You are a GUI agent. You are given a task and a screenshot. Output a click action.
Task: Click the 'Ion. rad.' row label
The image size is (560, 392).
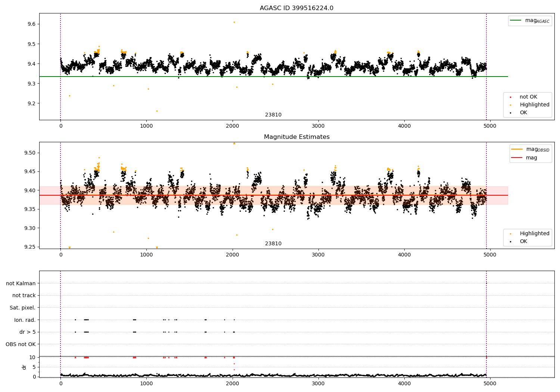(25, 320)
